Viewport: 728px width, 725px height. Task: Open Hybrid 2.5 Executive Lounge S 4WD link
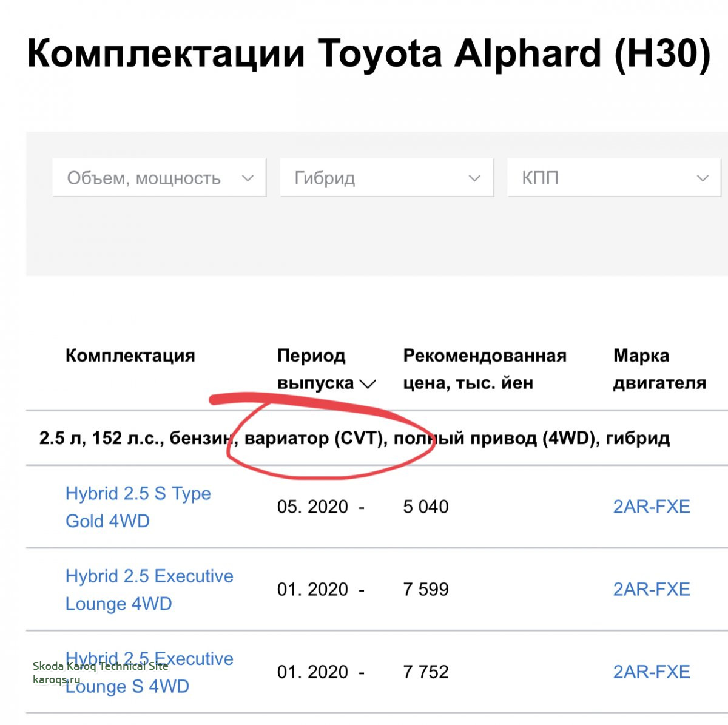(x=149, y=672)
